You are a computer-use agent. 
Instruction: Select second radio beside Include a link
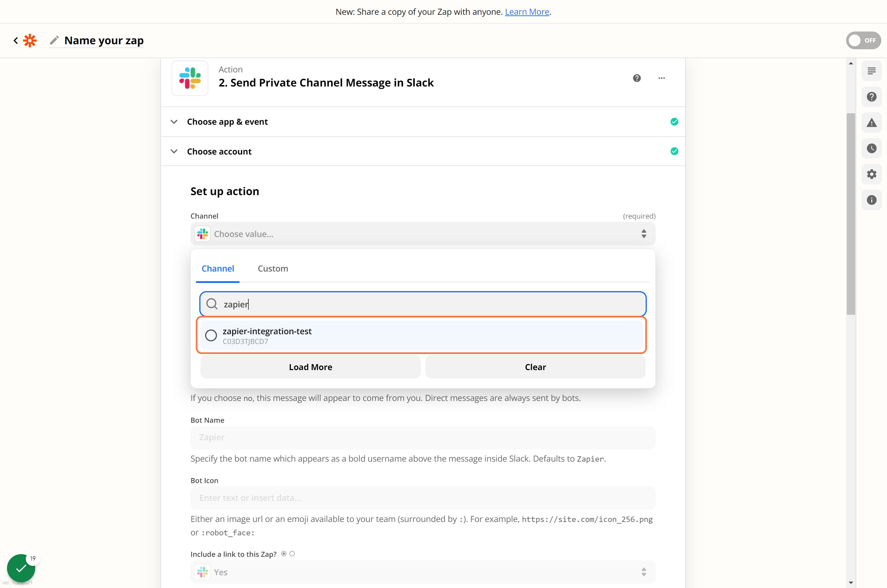tap(292, 554)
